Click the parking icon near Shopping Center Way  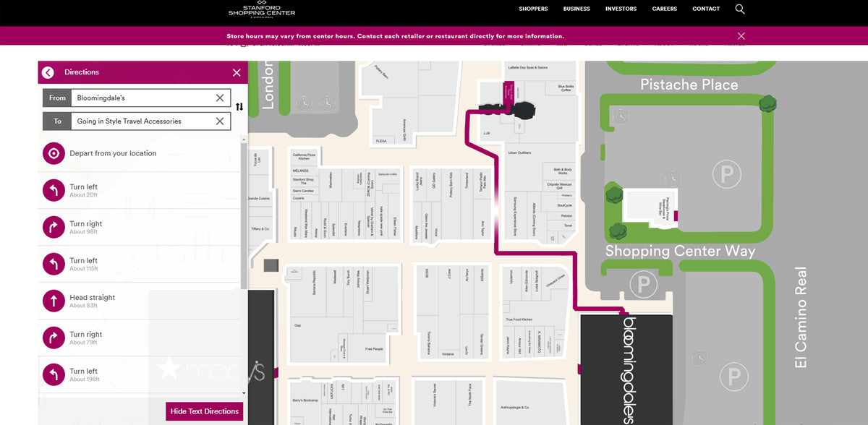(x=642, y=284)
